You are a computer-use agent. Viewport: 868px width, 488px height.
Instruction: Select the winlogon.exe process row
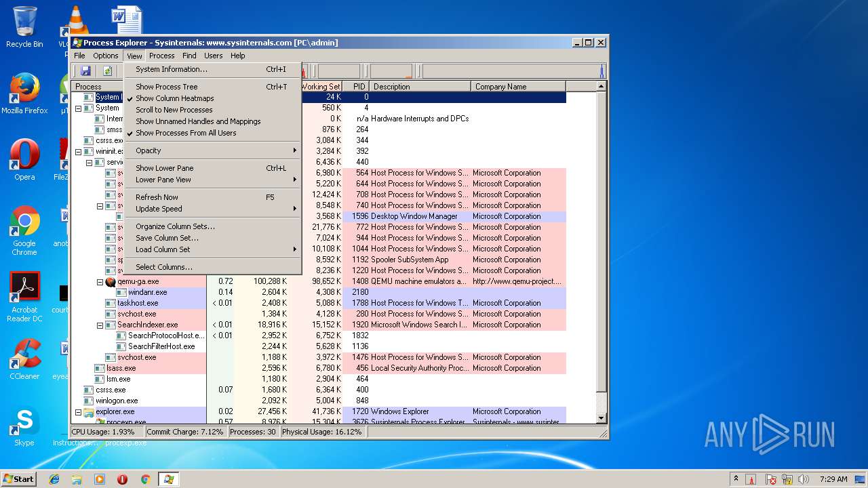pyautogui.click(x=319, y=401)
